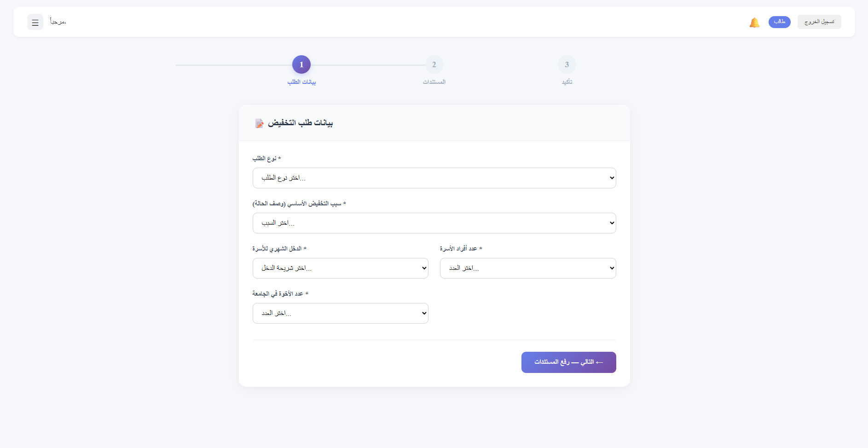Open the نوع الطلب dropdown
This screenshot has width=868, height=448.
point(434,178)
